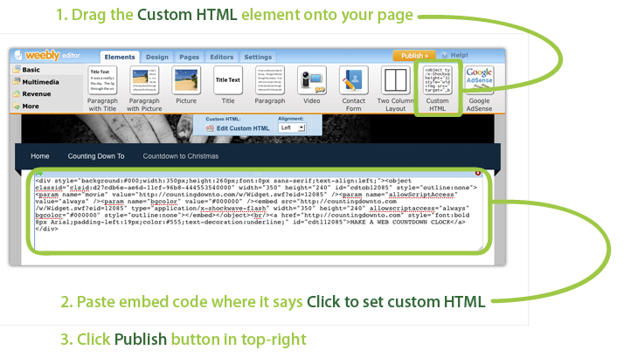The width and height of the screenshot is (624, 364).
Task: Click the site header banner image
Action: [258, 129]
